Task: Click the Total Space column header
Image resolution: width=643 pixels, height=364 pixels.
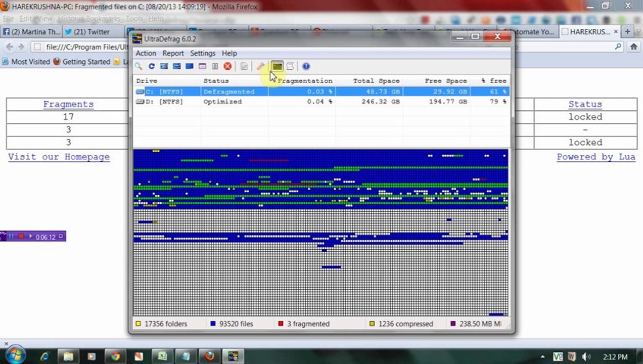Action: [x=369, y=81]
